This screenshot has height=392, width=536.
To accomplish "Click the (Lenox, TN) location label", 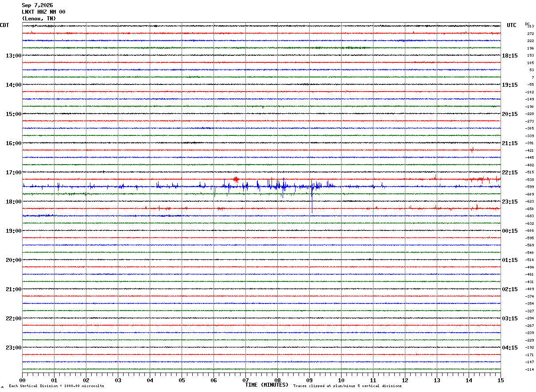I will tap(39, 19).
